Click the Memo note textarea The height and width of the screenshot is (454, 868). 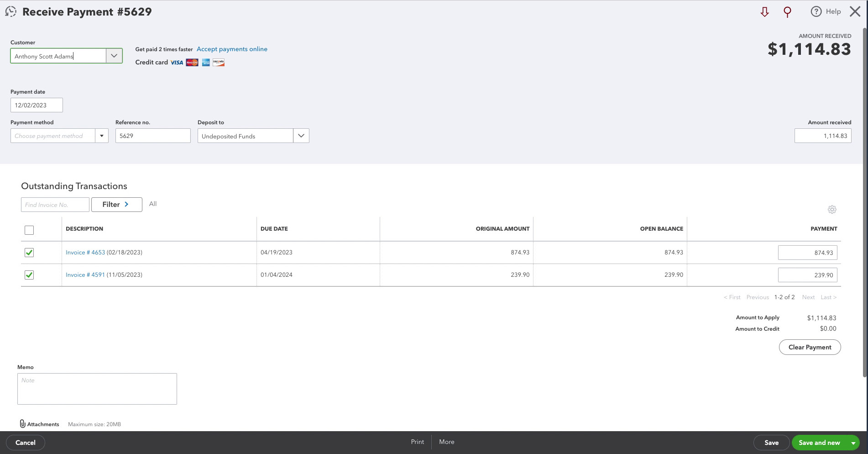point(97,389)
